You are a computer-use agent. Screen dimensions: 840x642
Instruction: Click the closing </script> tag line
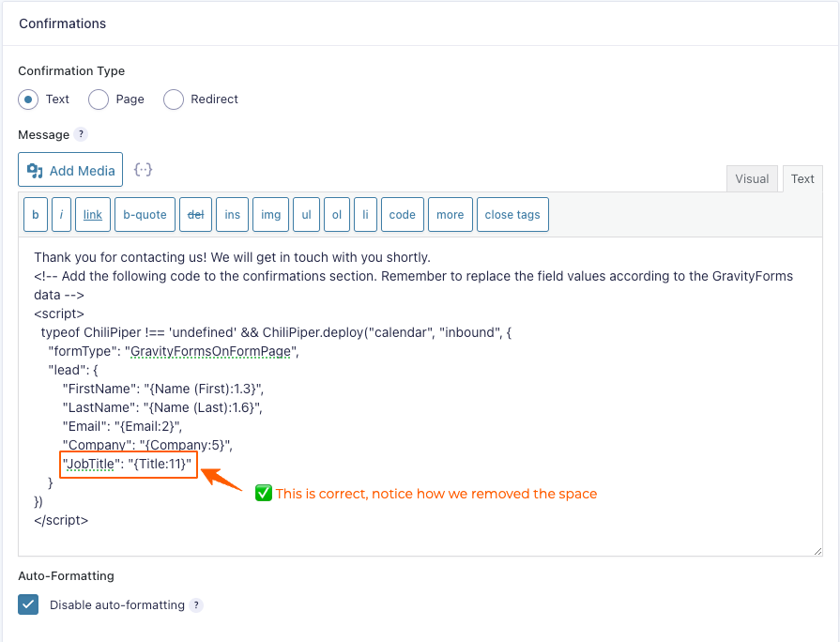pos(61,520)
